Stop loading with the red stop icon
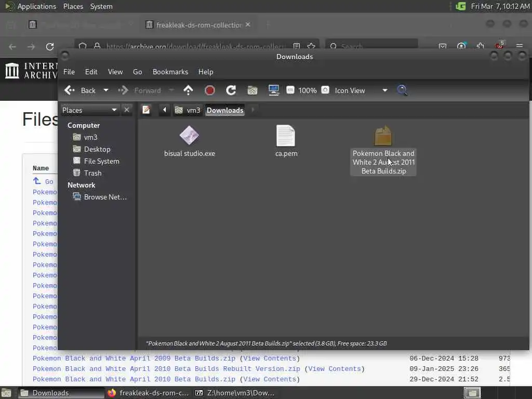The height and width of the screenshot is (399, 532). pyautogui.click(x=210, y=90)
